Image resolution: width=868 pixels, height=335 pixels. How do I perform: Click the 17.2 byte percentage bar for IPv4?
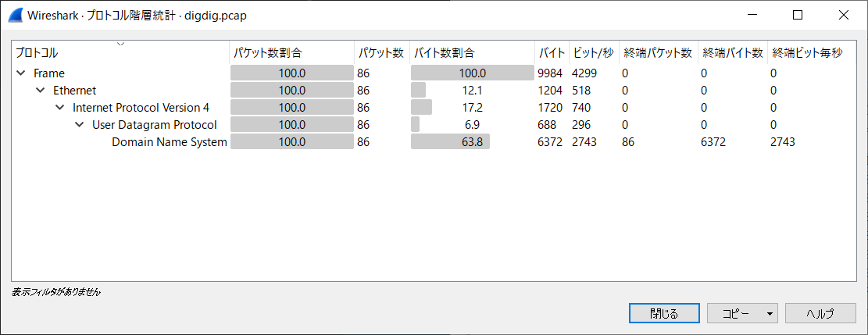472,108
